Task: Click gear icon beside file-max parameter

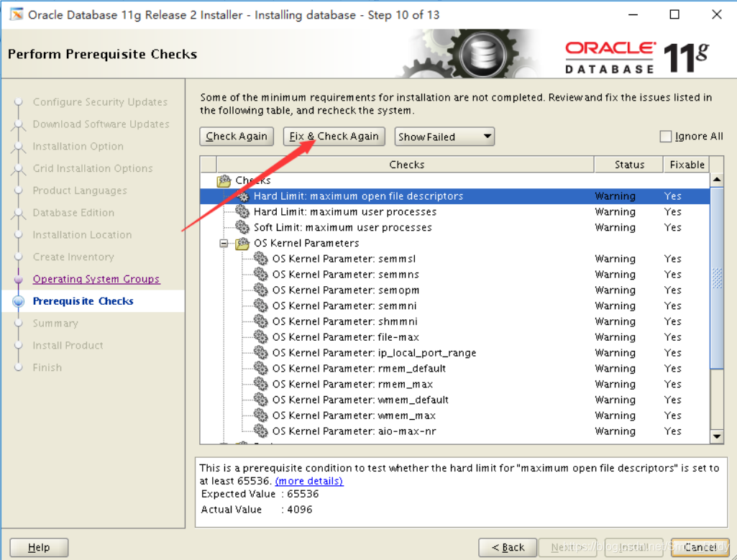Action: (x=261, y=337)
